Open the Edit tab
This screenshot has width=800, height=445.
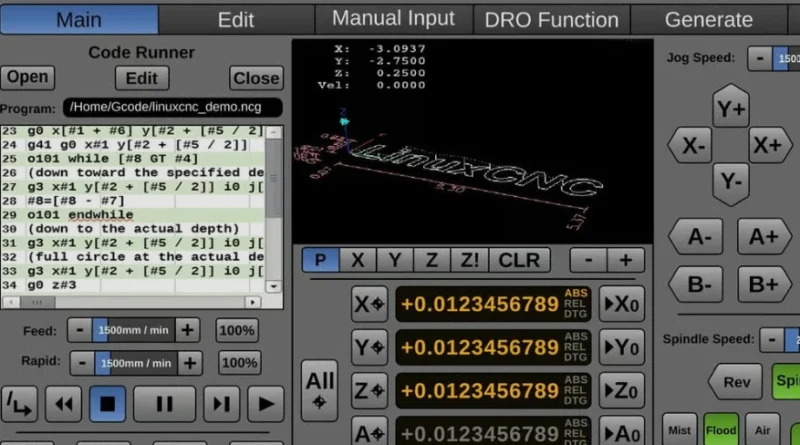click(236, 20)
